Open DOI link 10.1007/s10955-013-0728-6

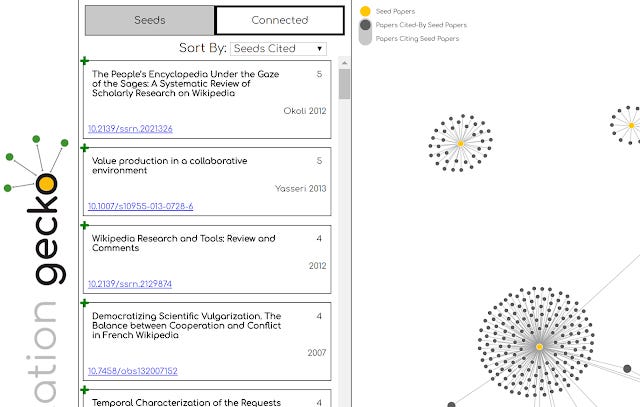[x=140, y=206]
